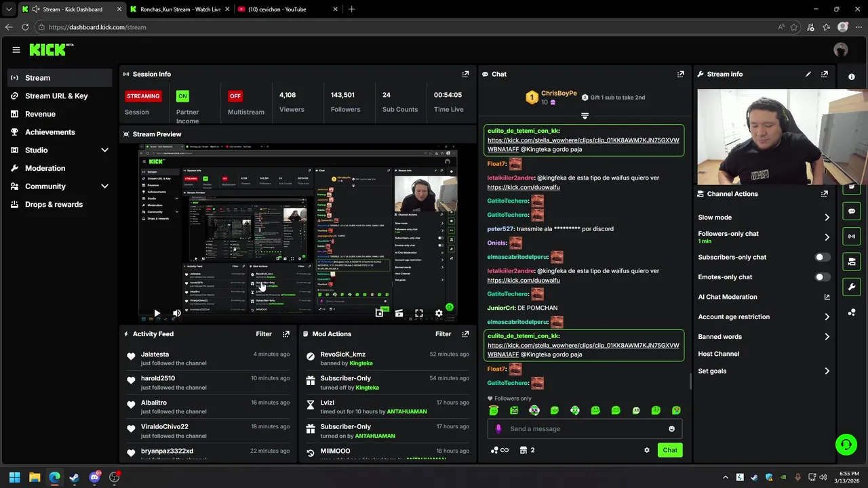Open AI Chat Moderation external link
This screenshot has width=868, height=488.
827,297
